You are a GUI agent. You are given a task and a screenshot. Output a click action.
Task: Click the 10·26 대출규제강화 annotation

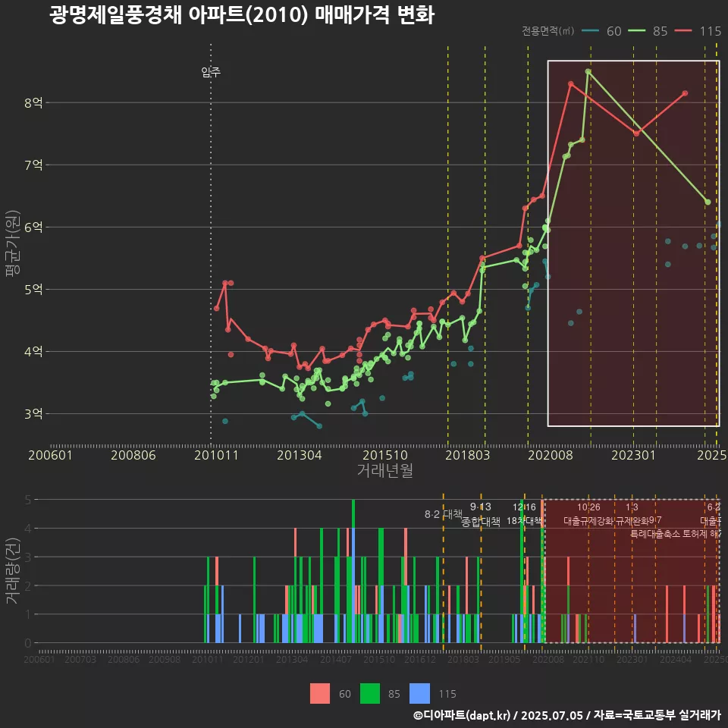[x=588, y=514]
